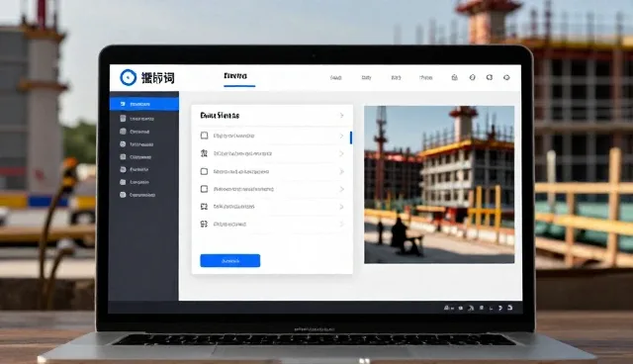Image resolution: width=633 pixels, height=364 pixels.
Task: Expand the chevron on the third list row
Action: [341, 171]
